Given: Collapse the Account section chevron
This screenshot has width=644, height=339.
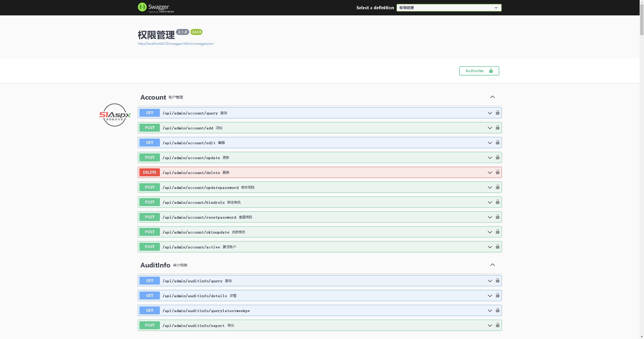Looking at the screenshot, I should (x=492, y=97).
